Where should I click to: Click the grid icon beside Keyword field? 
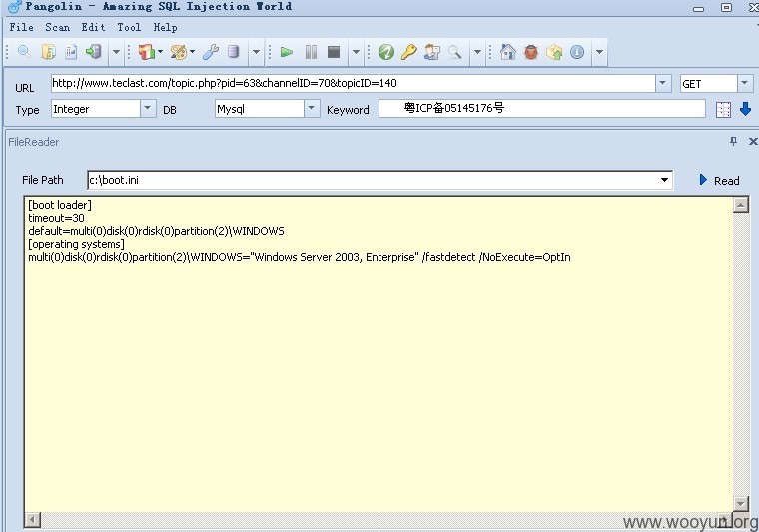click(723, 110)
